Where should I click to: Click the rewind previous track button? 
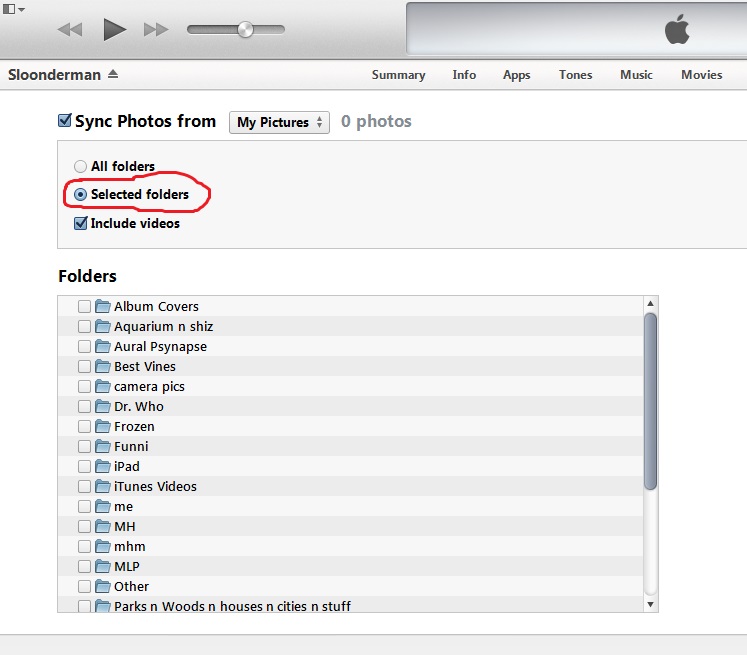pyautogui.click(x=70, y=30)
